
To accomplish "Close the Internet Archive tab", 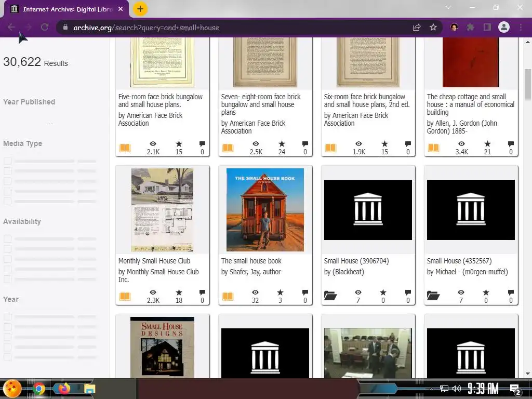I will 121,9.
